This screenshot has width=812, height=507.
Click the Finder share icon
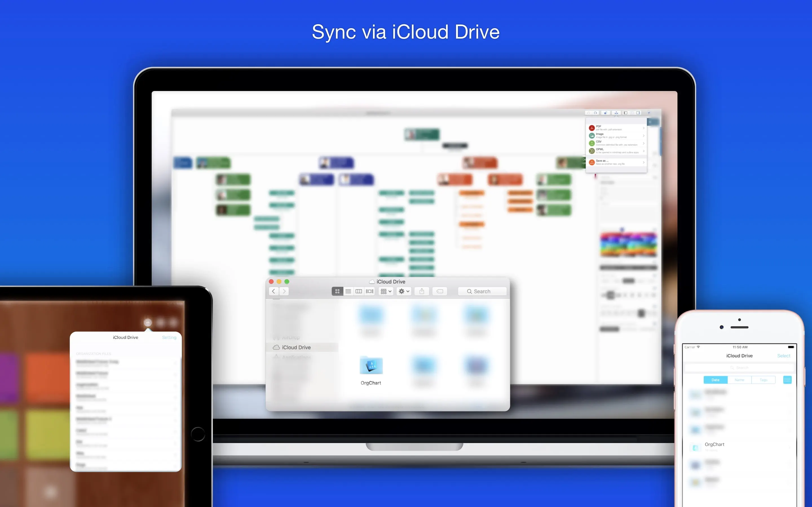coord(422,292)
